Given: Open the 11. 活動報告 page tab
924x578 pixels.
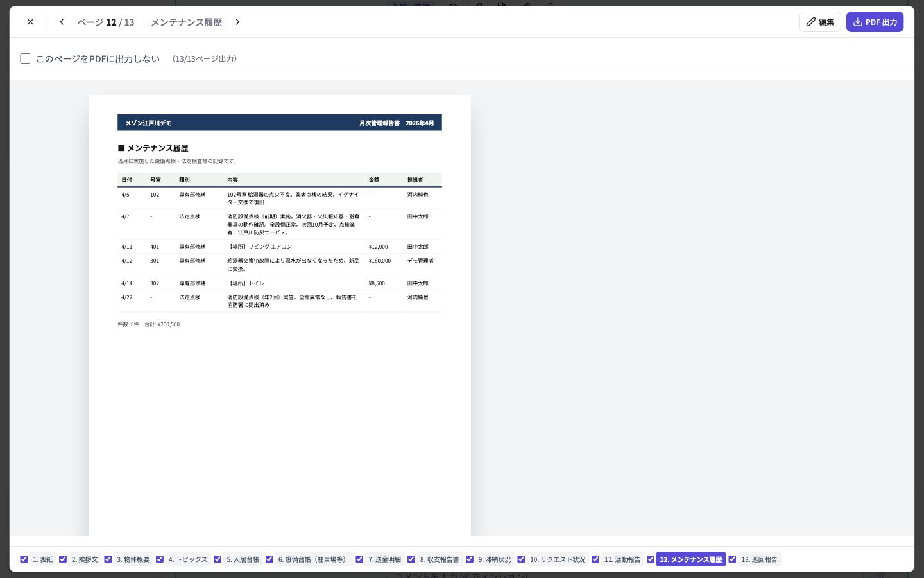Looking at the screenshot, I should pyautogui.click(x=622, y=559).
